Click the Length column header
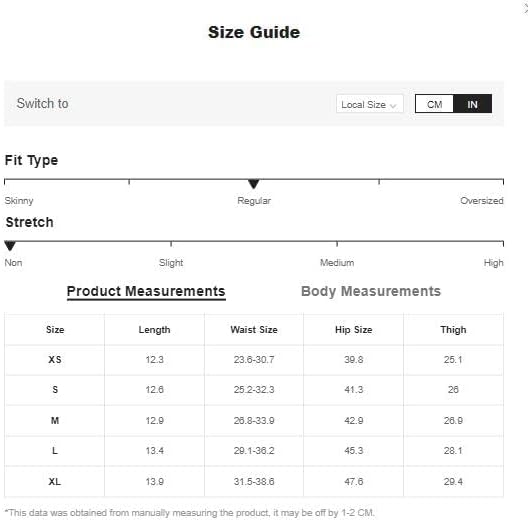 pos(154,330)
